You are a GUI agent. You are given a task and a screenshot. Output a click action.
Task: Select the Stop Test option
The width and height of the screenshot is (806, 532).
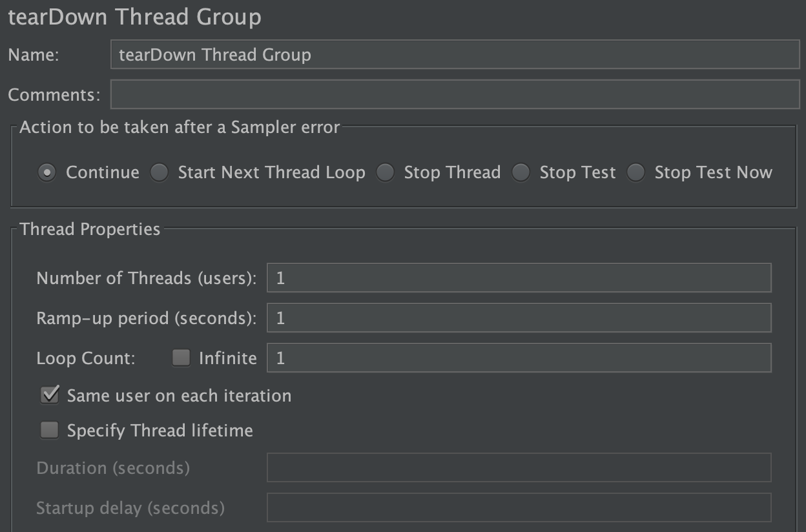click(x=521, y=172)
